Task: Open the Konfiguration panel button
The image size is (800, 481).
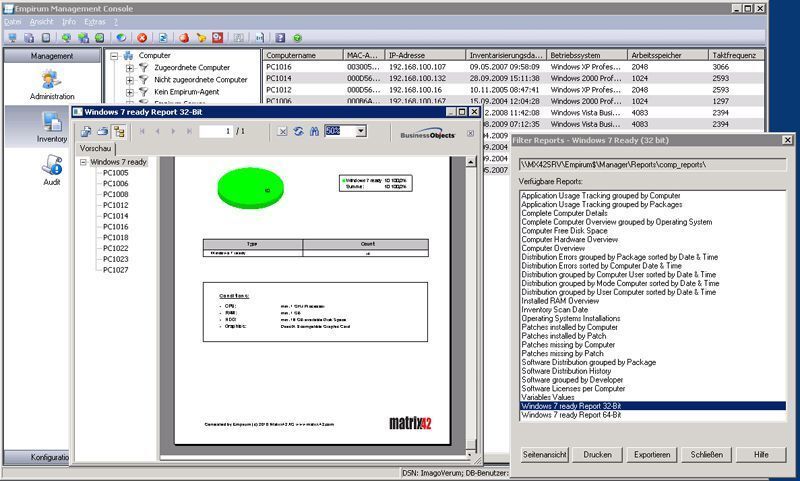Action: point(36,457)
